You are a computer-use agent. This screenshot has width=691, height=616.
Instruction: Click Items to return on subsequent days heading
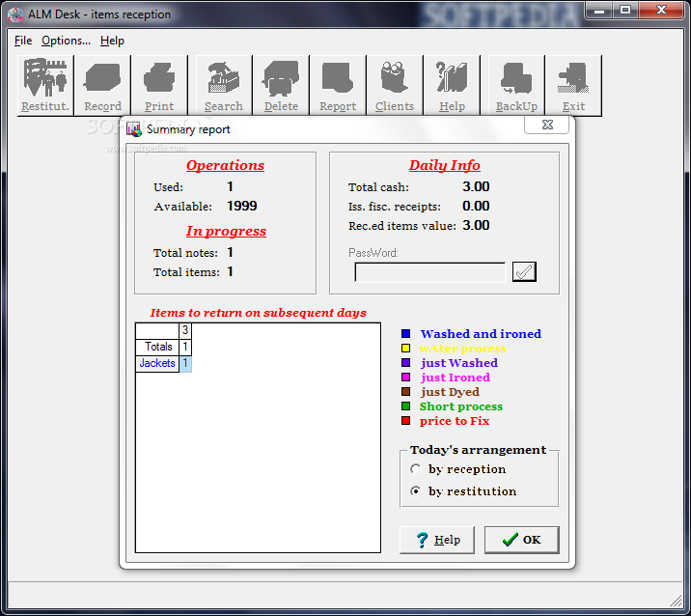click(259, 313)
